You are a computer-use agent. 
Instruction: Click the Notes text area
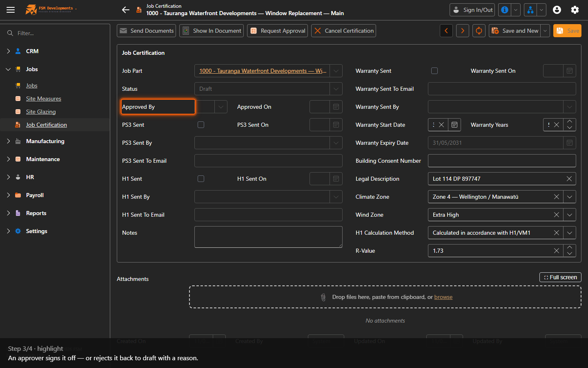coord(268,237)
